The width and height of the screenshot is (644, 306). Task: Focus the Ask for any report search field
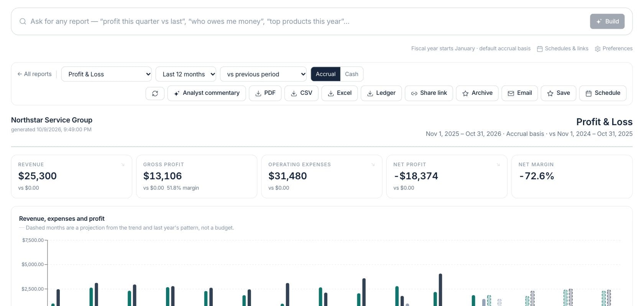tap(307, 22)
